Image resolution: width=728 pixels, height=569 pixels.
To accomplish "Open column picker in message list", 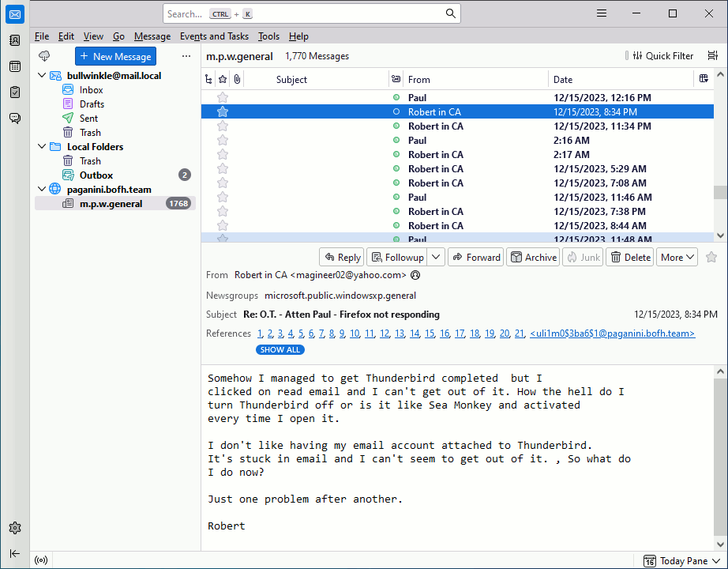I will click(704, 78).
